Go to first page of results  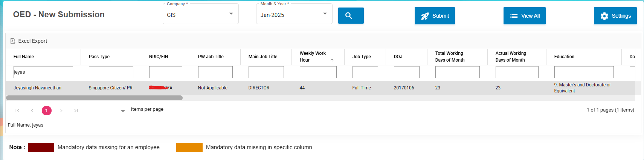pyautogui.click(x=17, y=110)
